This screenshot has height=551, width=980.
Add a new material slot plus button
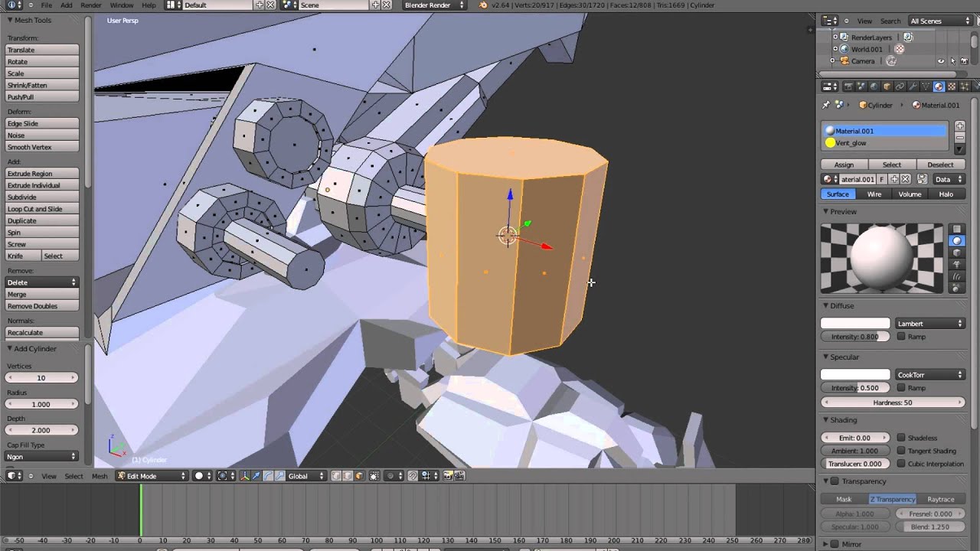click(960, 126)
